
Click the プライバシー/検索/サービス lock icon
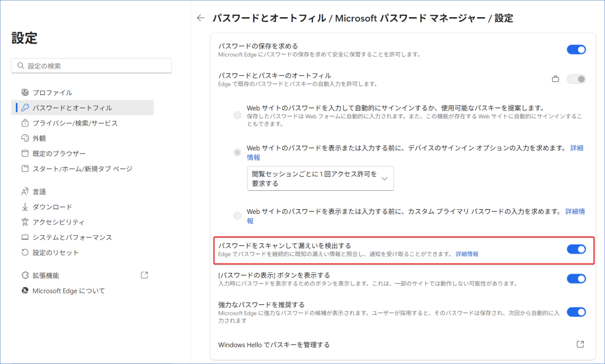(x=25, y=123)
